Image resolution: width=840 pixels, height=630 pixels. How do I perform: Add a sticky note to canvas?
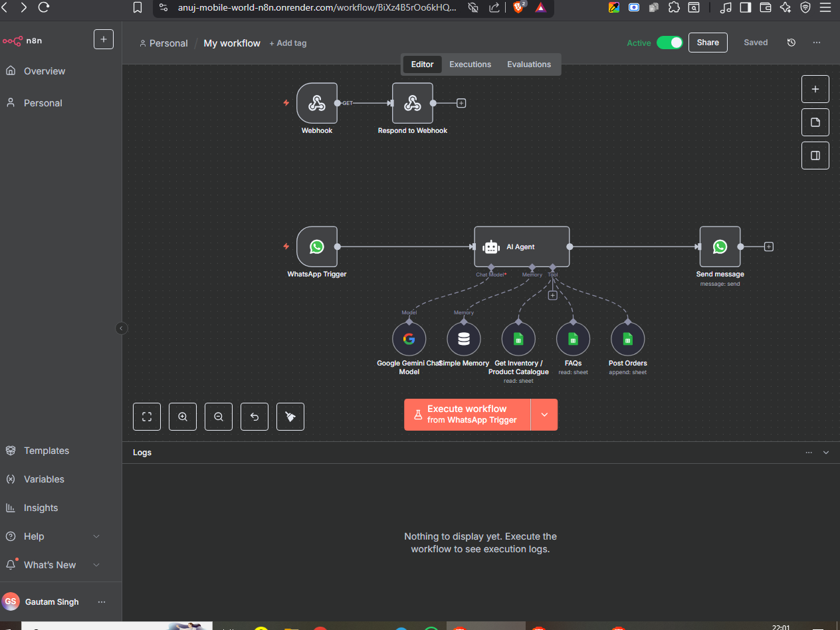pyautogui.click(x=815, y=122)
